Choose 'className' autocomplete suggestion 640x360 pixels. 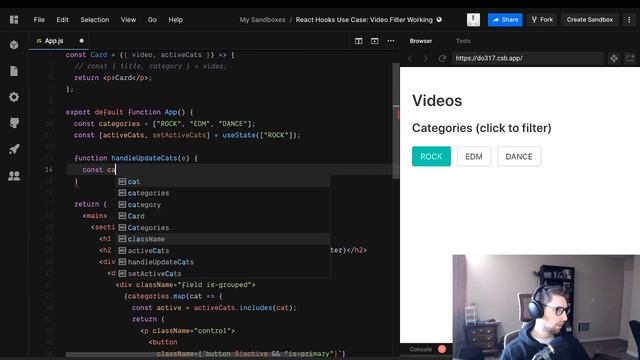[x=224, y=239]
